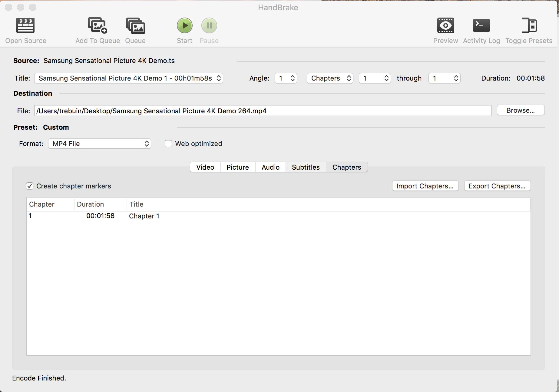The width and height of the screenshot is (559, 392).
Task: Click into the destination File path field
Action: (263, 111)
